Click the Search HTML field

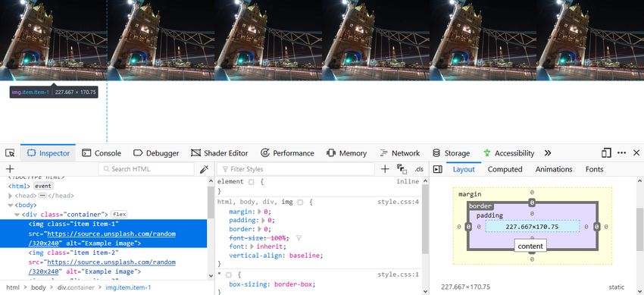(x=146, y=169)
